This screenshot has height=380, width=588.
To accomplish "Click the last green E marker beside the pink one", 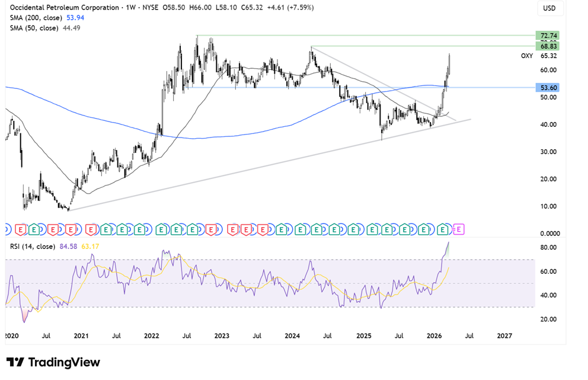I will pyautogui.click(x=443, y=229).
